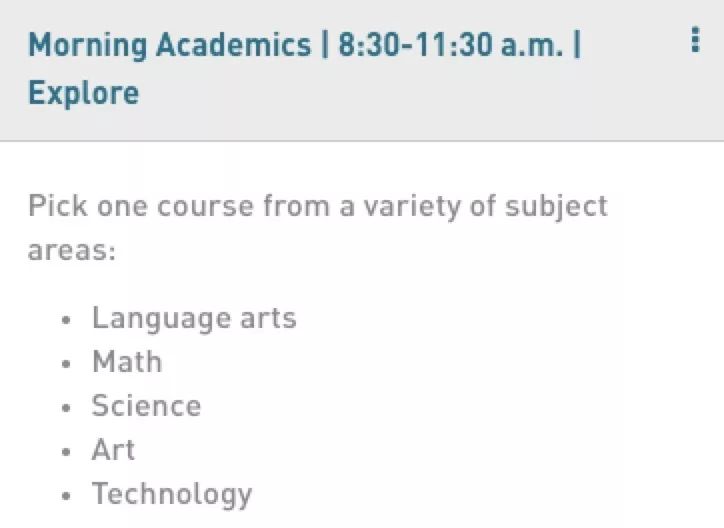Click the divider line below the header
Viewport: 724px width, 528px height.
[x=362, y=141]
